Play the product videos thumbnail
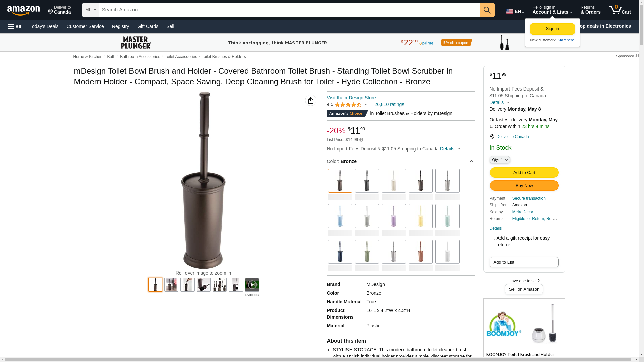This screenshot has height=362, width=644. point(252,285)
